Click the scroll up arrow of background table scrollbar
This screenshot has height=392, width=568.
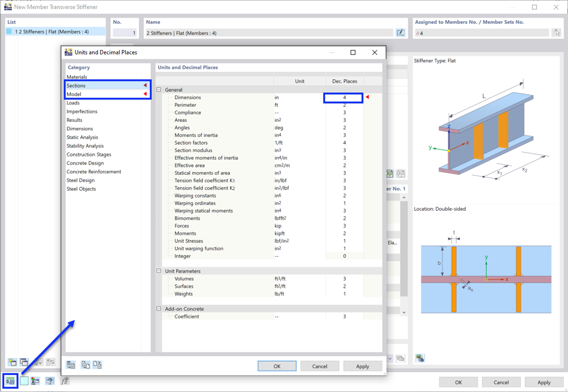pyautogui.click(x=404, y=198)
